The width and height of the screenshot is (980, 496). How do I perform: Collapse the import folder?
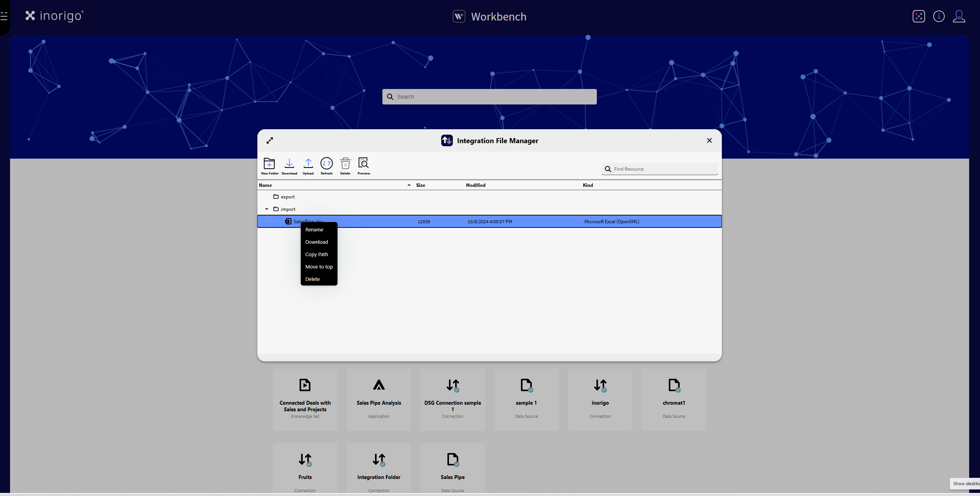(x=267, y=209)
